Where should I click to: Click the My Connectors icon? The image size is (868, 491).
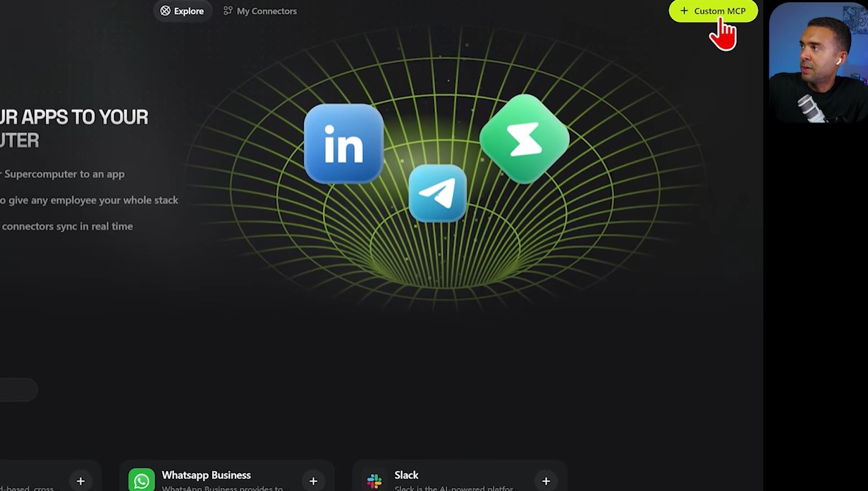click(x=228, y=11)
